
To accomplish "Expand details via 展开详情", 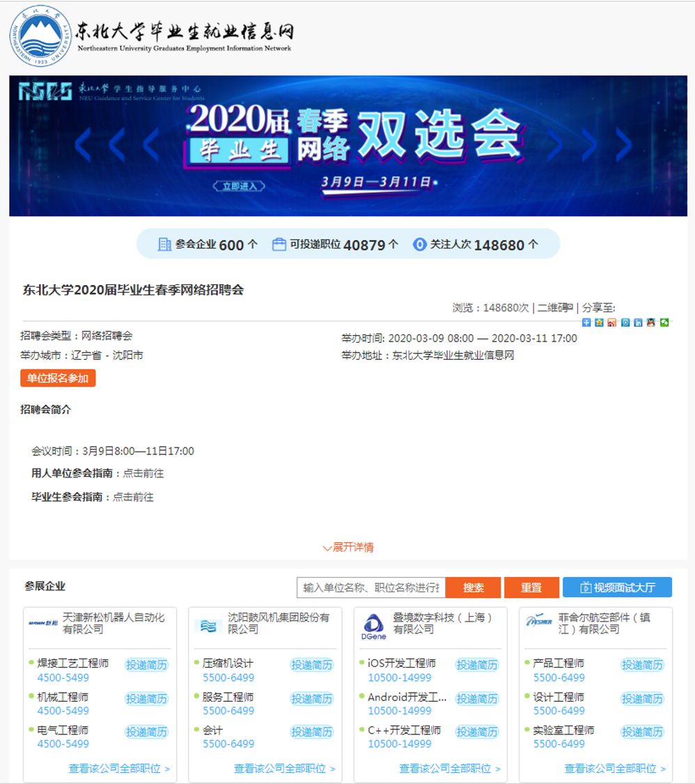I will tap(347, 548).
